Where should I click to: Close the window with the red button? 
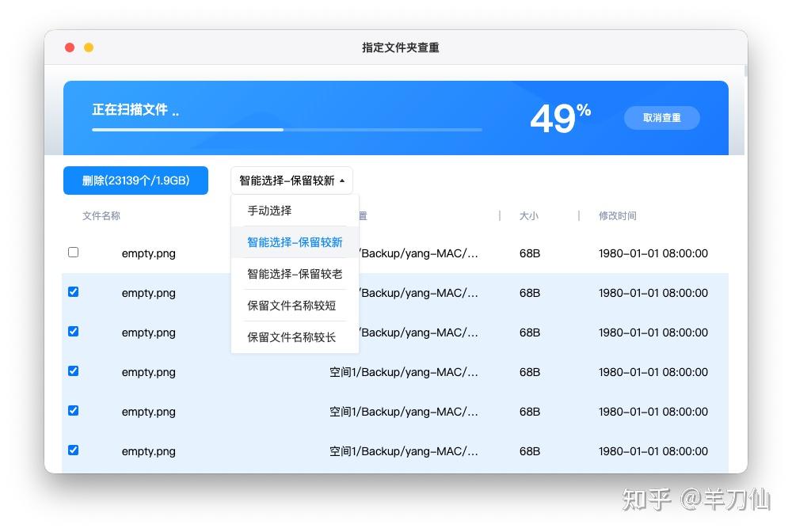pyautogui.click(x=70, y=47)
